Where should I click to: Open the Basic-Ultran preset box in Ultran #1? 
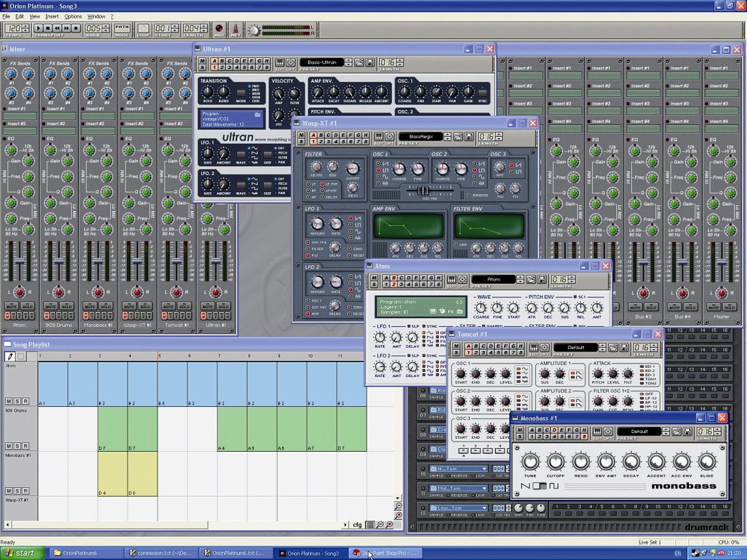click(x=322, y=62)
